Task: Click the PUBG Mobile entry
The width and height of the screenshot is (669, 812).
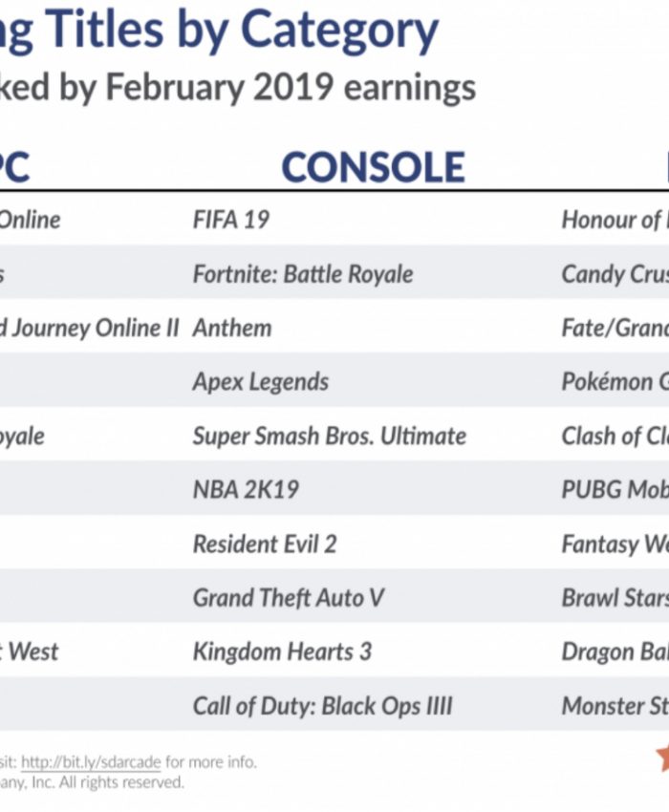Action: [x=614, y=490]
